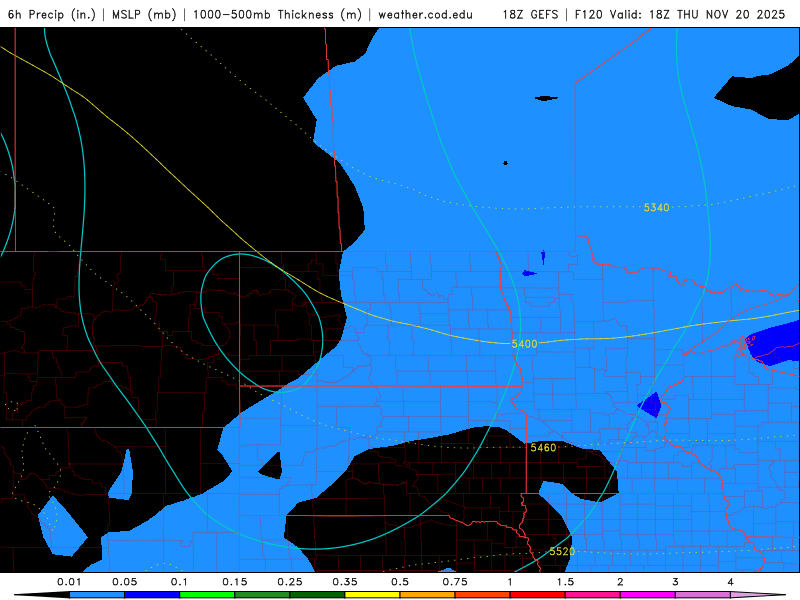The width and height of the screenshot is (800, 600).
Task: Click the '1000-500mb Thickness (m)' header text
Action: pyautogui.click(x=277, y=14)
